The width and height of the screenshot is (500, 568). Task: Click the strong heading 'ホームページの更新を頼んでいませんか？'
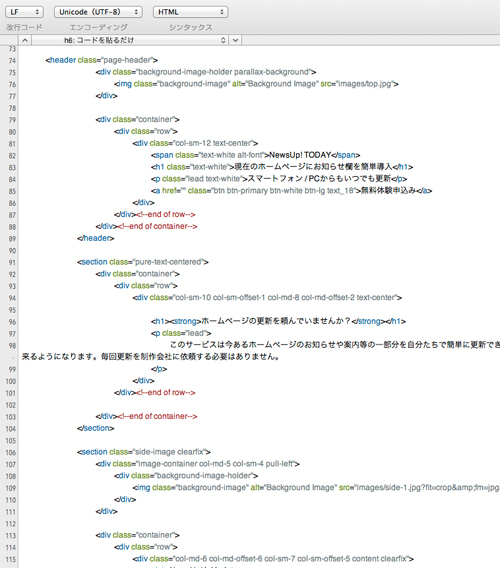(276, 321)
